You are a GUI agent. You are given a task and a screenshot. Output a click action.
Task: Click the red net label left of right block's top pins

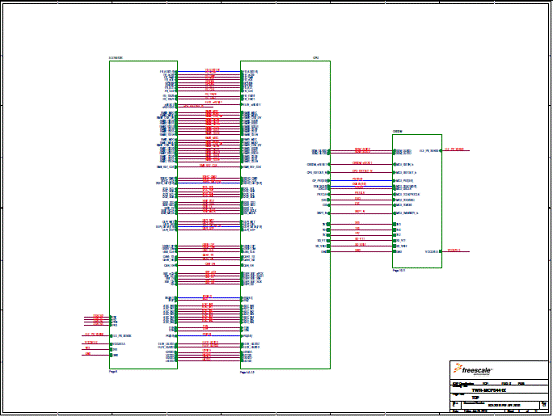[x=362, y=150]
